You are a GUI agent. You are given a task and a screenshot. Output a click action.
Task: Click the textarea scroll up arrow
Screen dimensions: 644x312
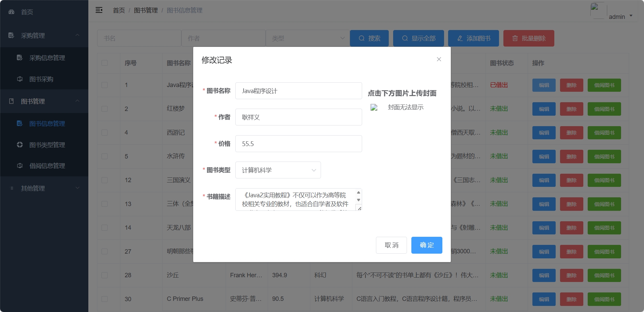(358, 193)
